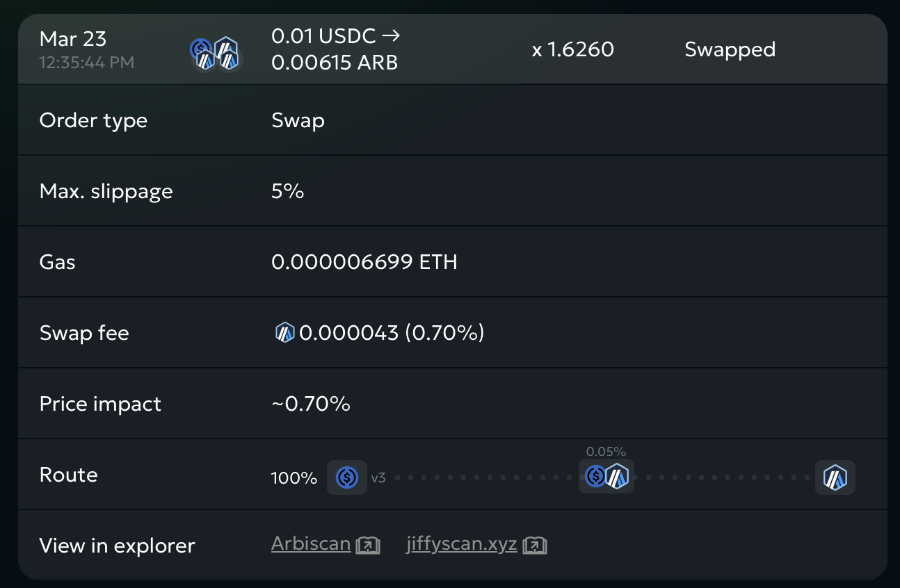The width and height of the screenshot is (900, 588).
Task: Click the 5% max slippage value
Action: [x=287, y=191]
